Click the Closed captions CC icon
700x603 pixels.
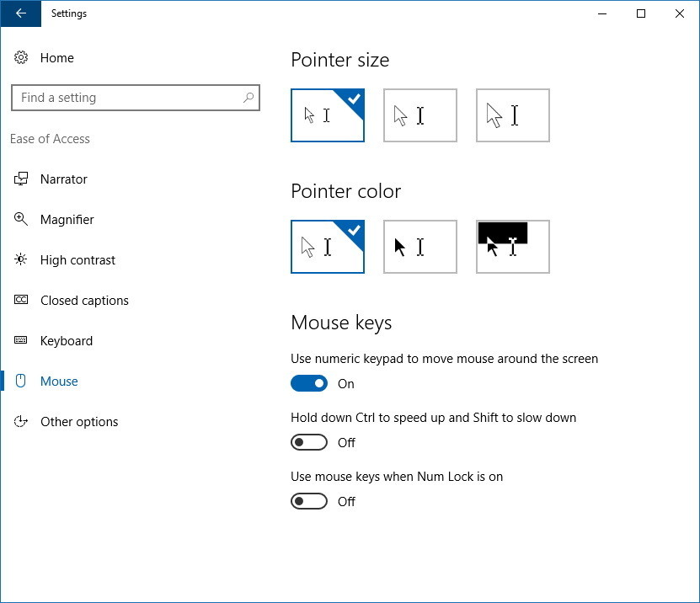pos(21,301)
